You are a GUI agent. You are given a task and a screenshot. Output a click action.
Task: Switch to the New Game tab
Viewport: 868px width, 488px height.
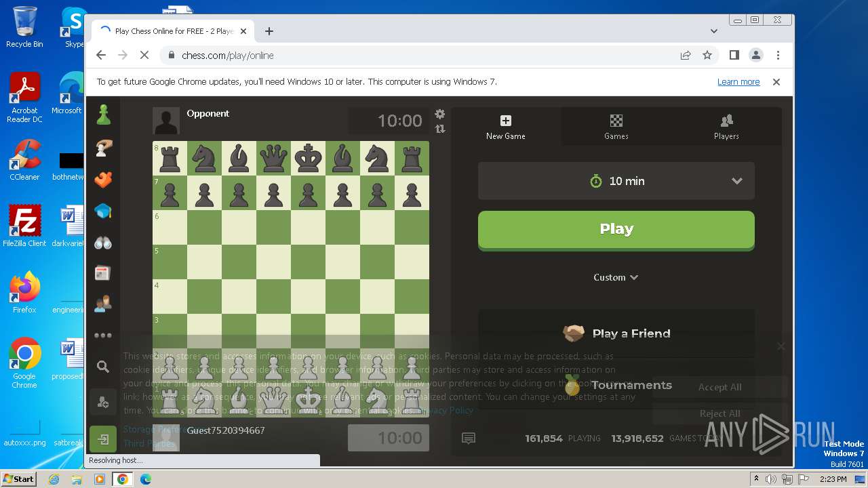[x=506, y=127]
